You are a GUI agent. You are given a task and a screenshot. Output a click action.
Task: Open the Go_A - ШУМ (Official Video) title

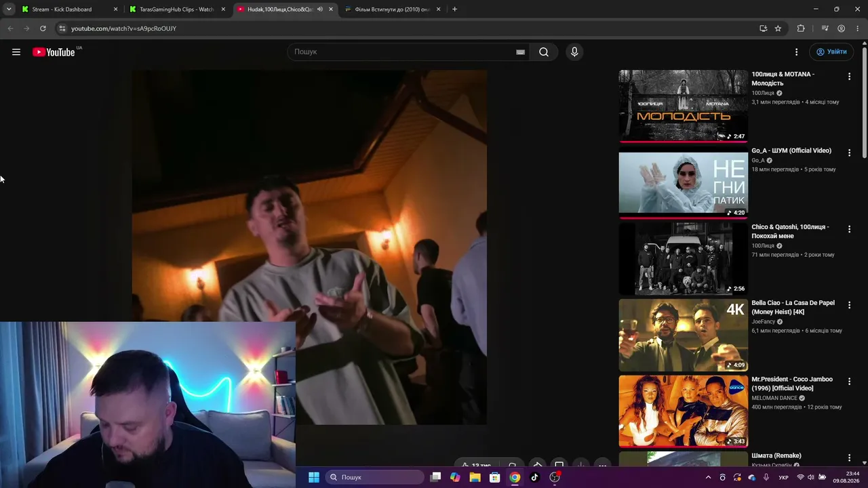791,150
